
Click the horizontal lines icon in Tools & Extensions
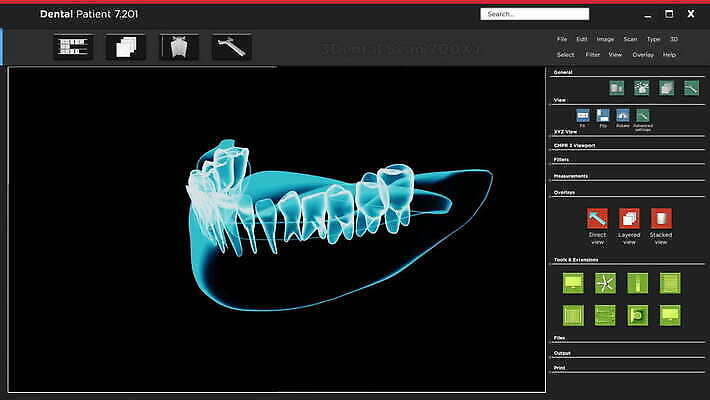point(605,315)
